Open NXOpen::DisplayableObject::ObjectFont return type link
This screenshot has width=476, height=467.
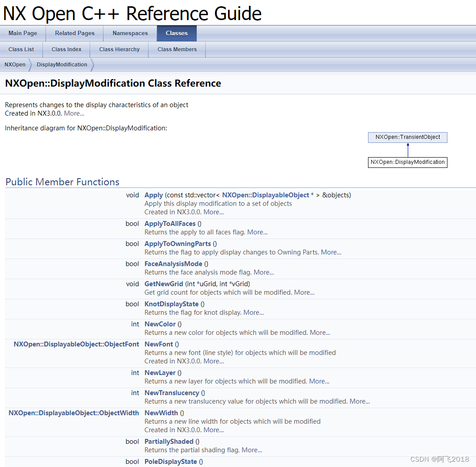(x=76, y=344)
